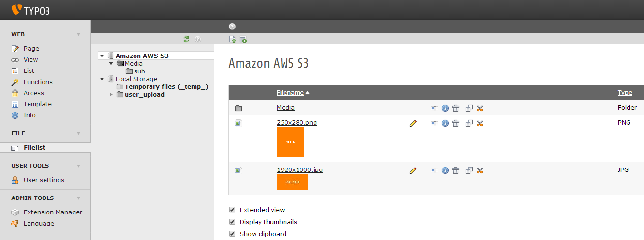Open the Filelist module
644x240 pixels.
tap(34, 148)
